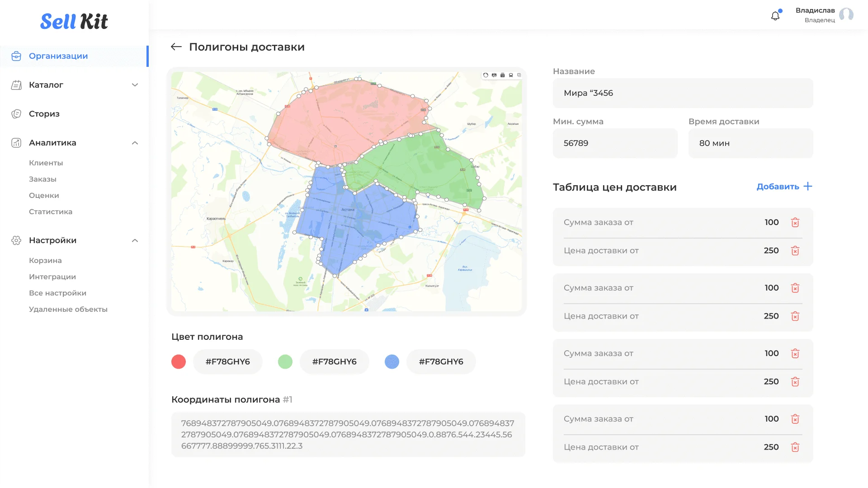The width and height of the screenshot is (868, 488).
Task: Open the Владислав user avatar
Action: (846, 15)
